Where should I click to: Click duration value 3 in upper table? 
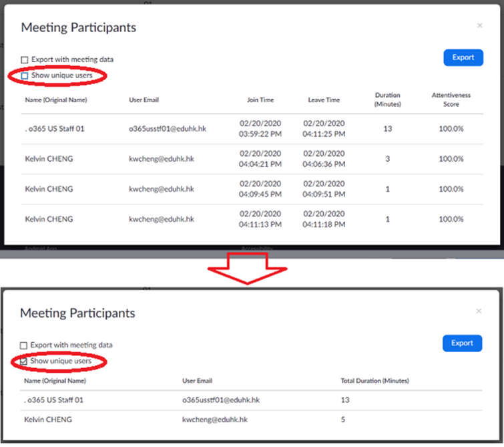coord(388,159)
